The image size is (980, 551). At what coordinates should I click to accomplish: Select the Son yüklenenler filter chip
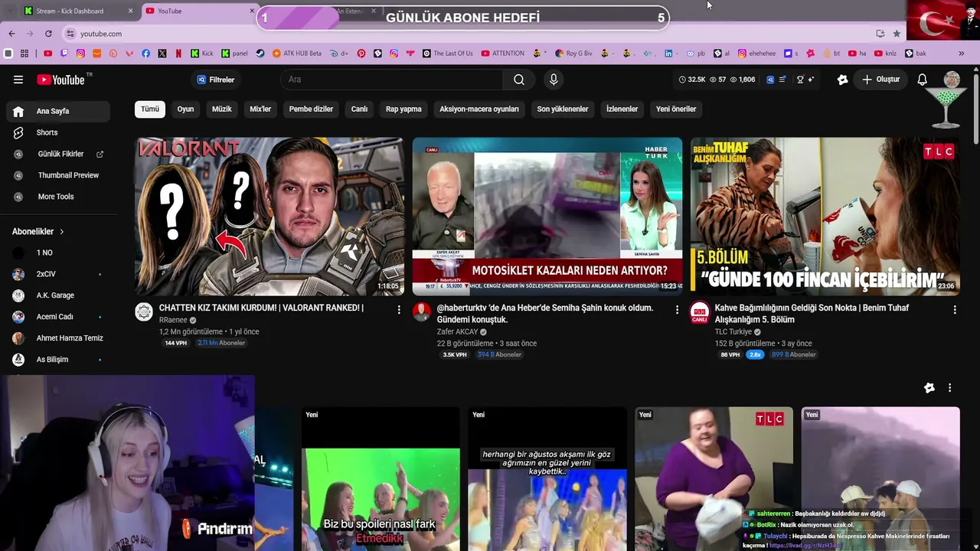(563, 109)
